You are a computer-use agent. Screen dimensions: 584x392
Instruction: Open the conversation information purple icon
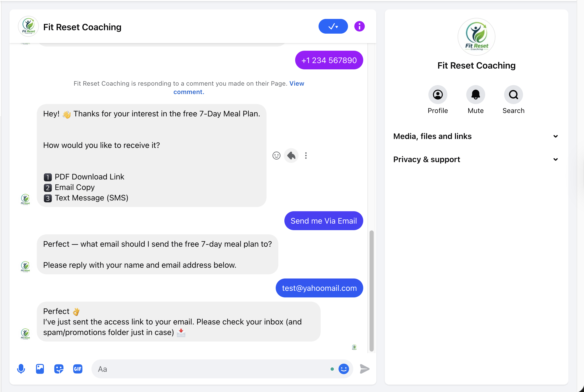(x=359, y=26)
